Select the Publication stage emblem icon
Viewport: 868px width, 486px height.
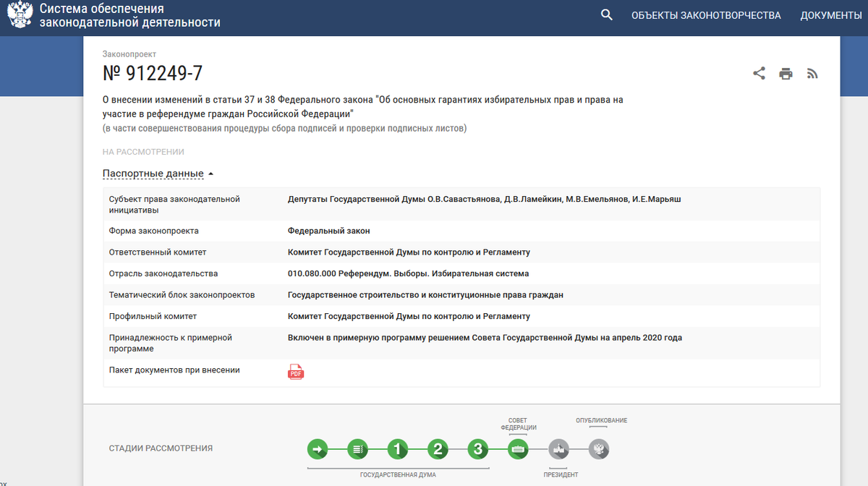598,449
